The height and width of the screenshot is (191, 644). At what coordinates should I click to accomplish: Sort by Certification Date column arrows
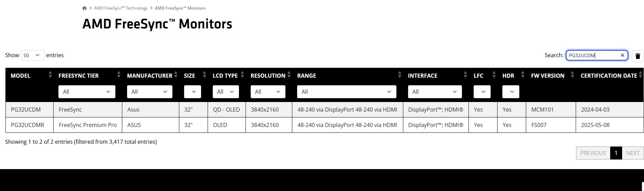pyautogui.click(x=641, y=75)
